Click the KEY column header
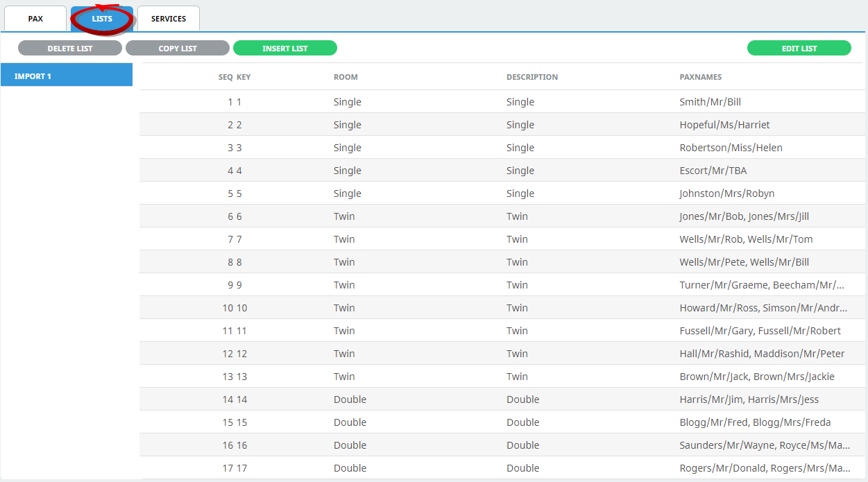The width and height of the screenshot is (868, 482). point(244,77)
